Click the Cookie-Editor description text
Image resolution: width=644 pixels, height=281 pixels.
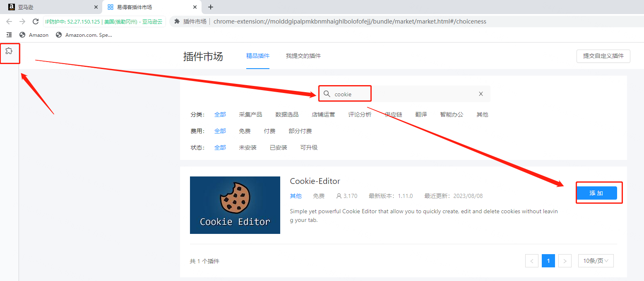(424, 216)
